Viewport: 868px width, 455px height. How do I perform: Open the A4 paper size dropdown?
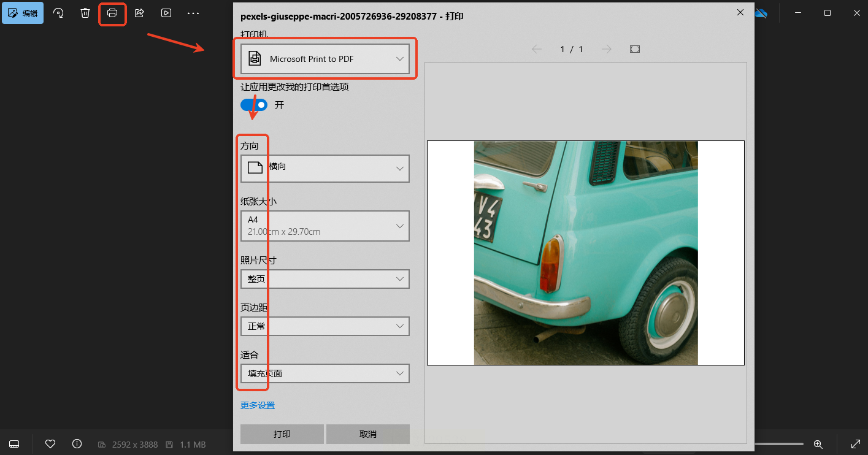point(325,226)
